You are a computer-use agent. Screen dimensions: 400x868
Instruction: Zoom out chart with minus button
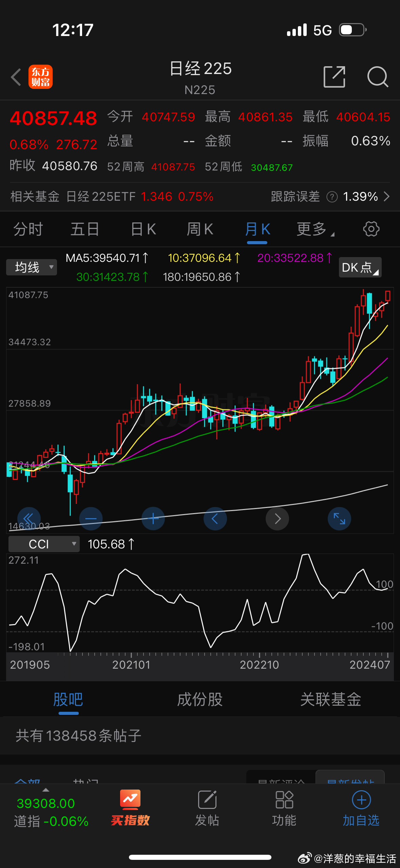coord(91,519)
